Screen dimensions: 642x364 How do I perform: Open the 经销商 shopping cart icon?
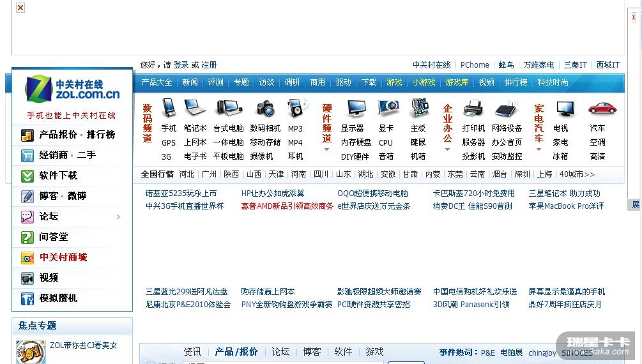point(27,155)
